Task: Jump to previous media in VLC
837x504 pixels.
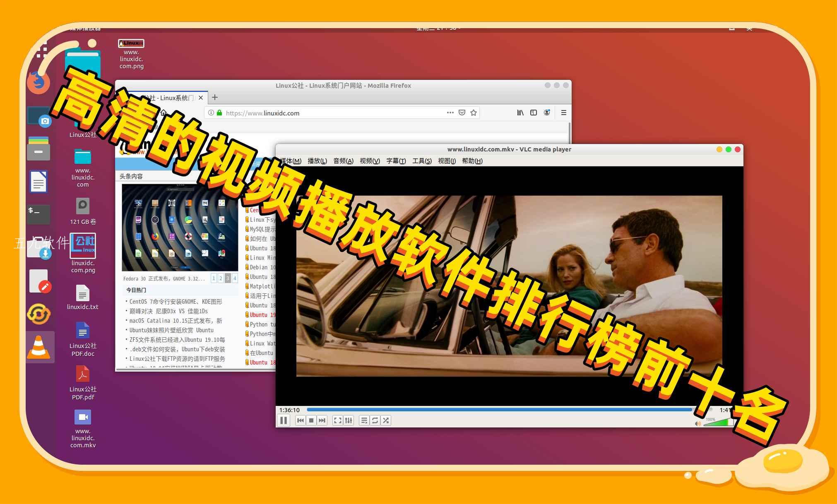Action: click(x=301, y=420)
